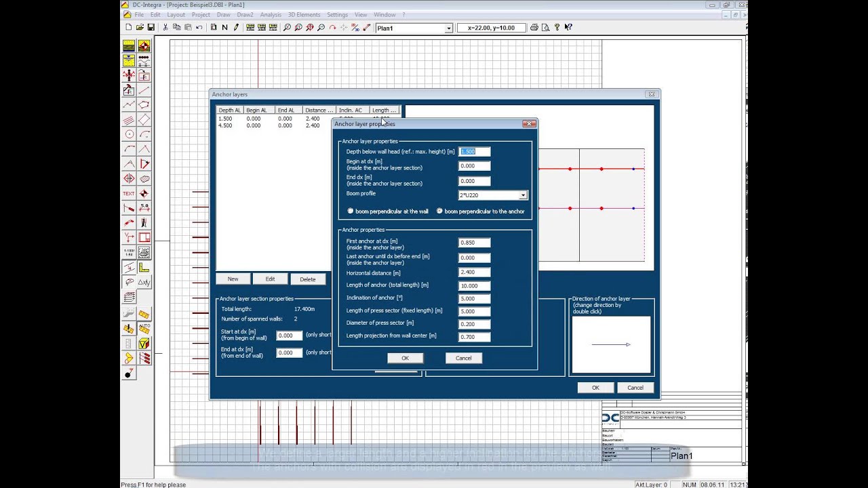Save the project with the floppy disk icon
The height and width of the screenshot is (488, 868).
151,27
